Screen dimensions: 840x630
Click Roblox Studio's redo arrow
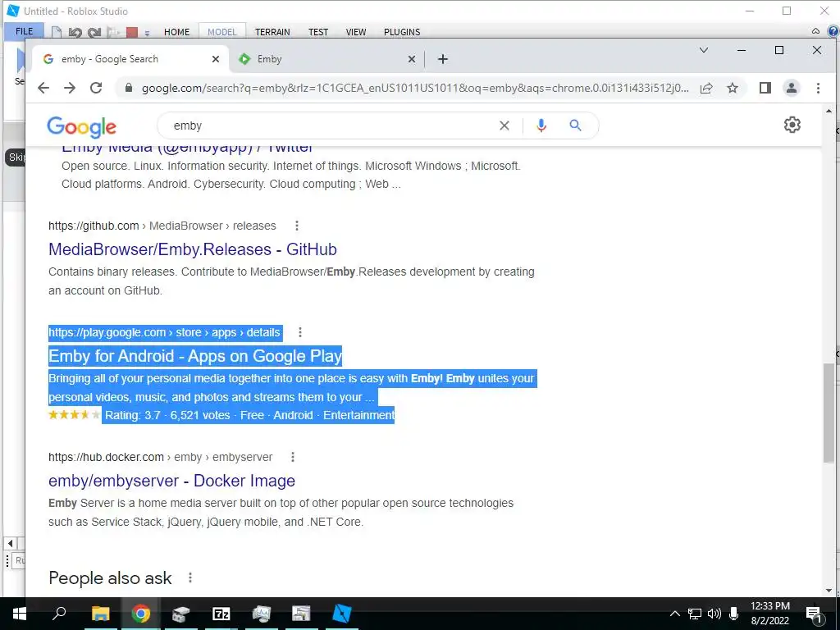(94, 33)
